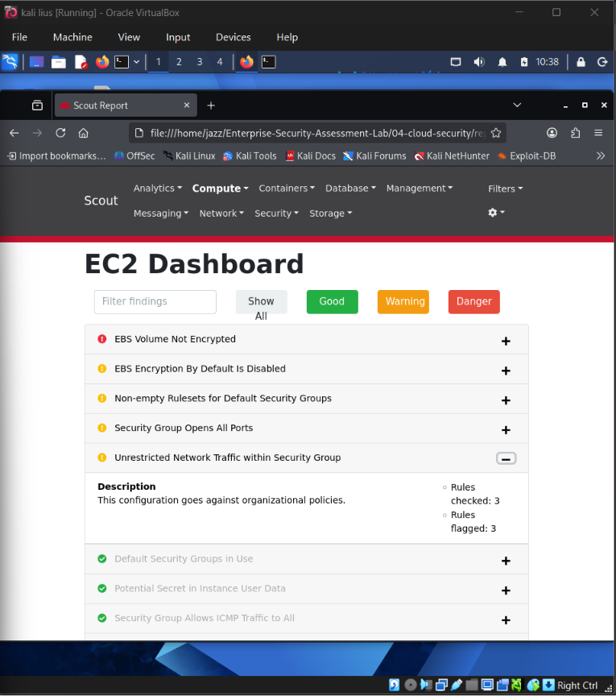
Task: Open the VirtualBox Input menu
Action: coord(178,37)
